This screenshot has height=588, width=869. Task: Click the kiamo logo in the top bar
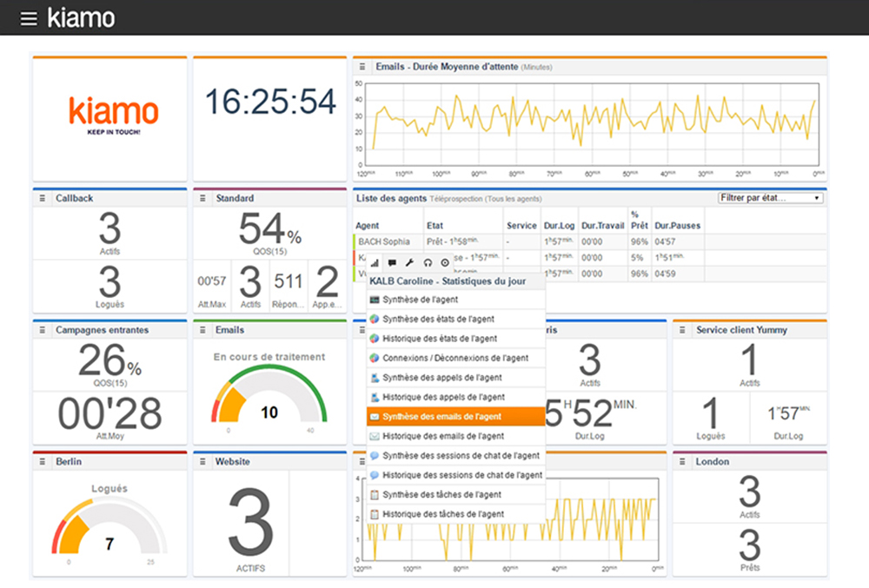pyautogui.click(x=81, y=17)
